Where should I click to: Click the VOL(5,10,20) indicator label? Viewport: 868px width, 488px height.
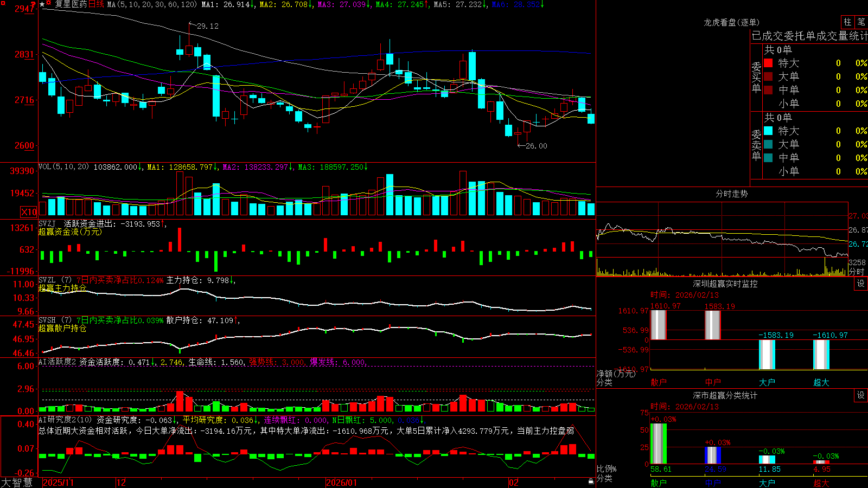[x=63, y=167]
